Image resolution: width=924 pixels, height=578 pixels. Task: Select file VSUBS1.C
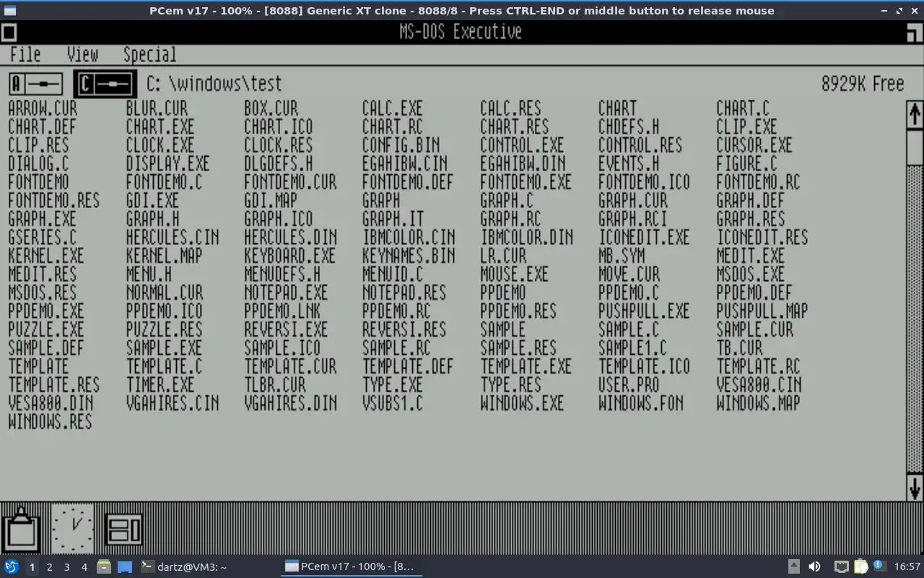(393, 403)
